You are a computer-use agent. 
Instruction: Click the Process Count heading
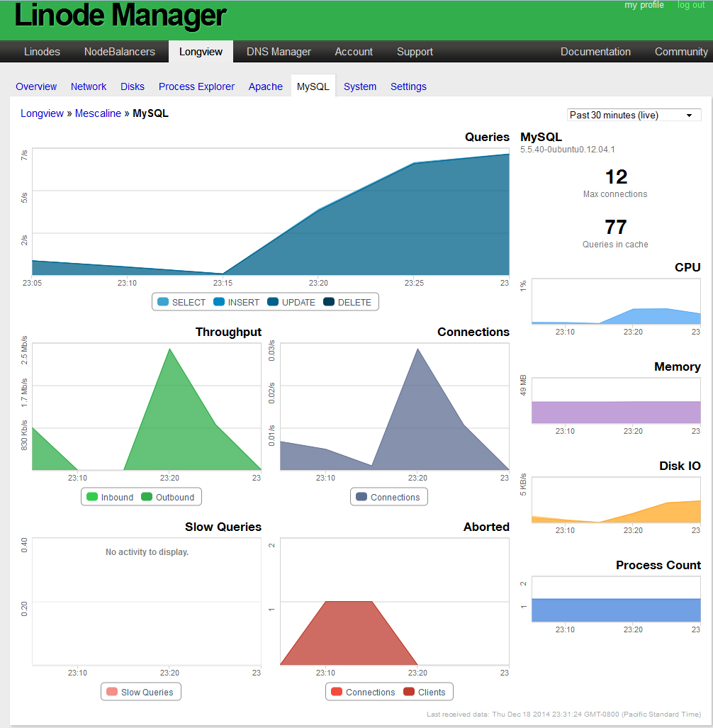pyautogui.click(x=658, y=565)
